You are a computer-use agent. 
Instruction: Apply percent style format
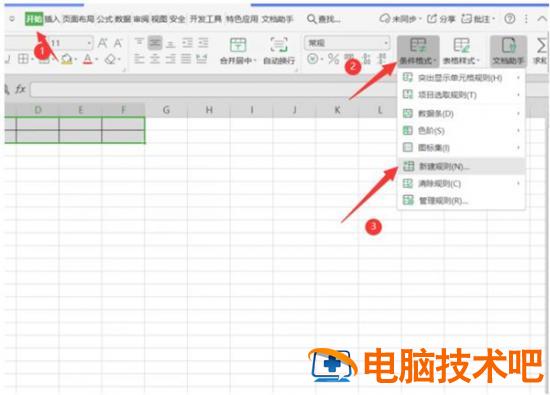(x=334, y=59)
